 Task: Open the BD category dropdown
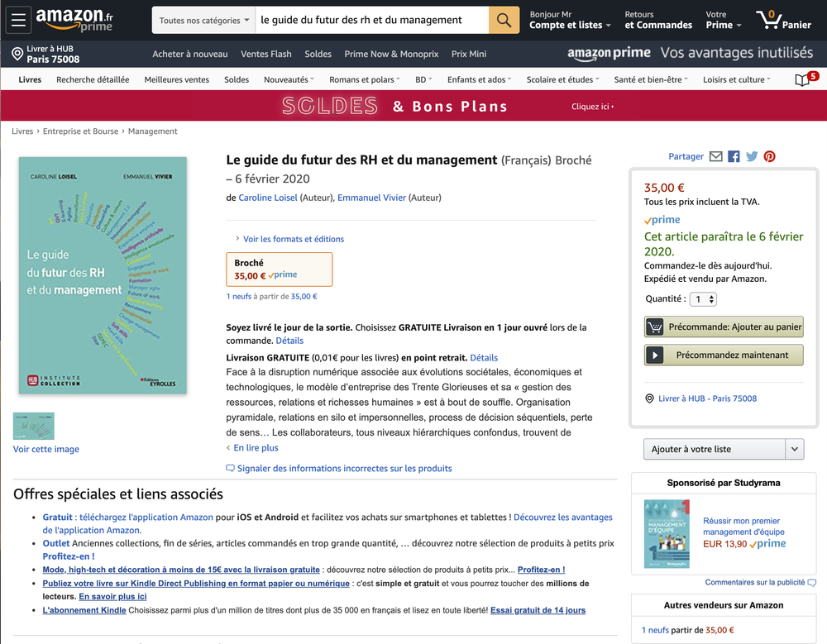pyautogui.click(x=423, y=79)
